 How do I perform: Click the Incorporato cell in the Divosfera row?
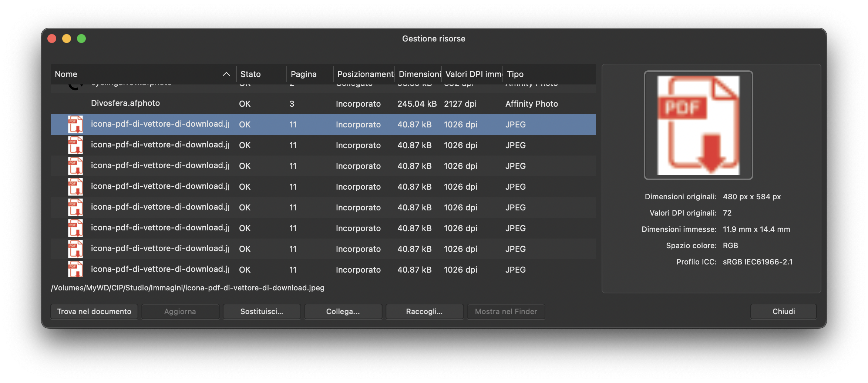(x=358, y=104)
